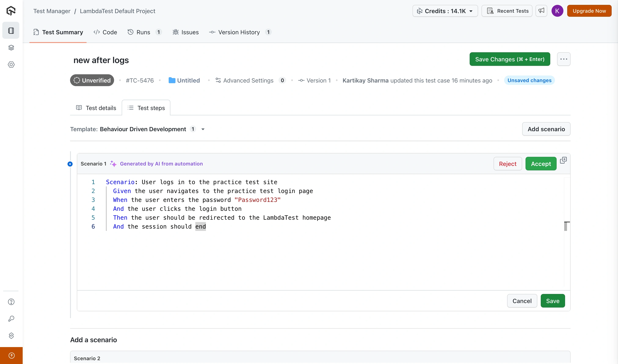Click the announcements megaphone icon

pos(541,11)
